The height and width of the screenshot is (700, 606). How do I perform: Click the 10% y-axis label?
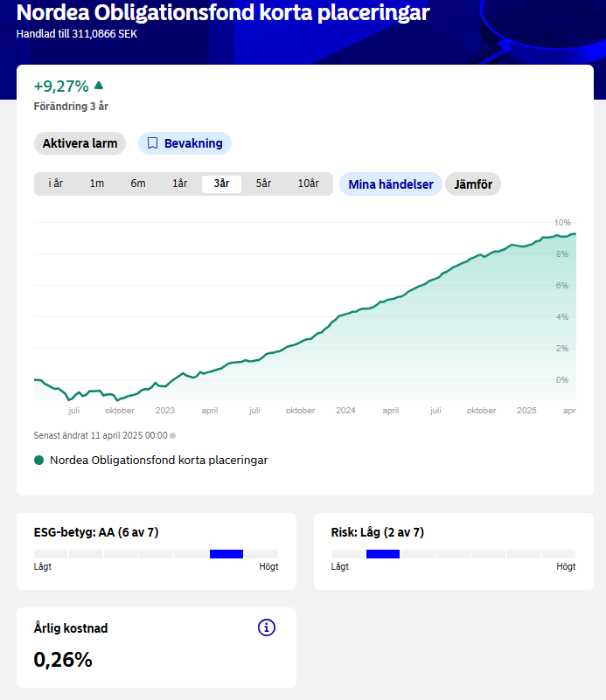tap(562, 222)
